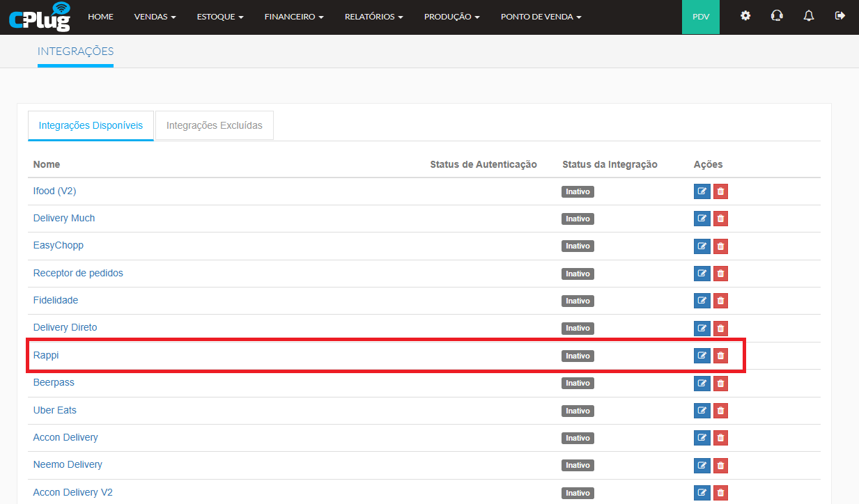This screenshot has height=504, width=859.
Task: Go to Home in navigation bar
Action: pos(100,17)
